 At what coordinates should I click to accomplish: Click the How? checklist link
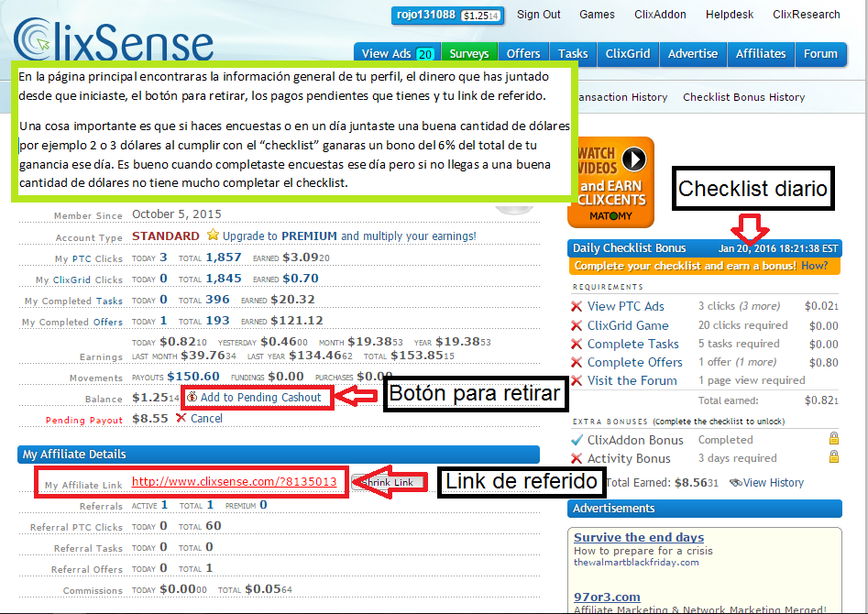coord(814,265)
